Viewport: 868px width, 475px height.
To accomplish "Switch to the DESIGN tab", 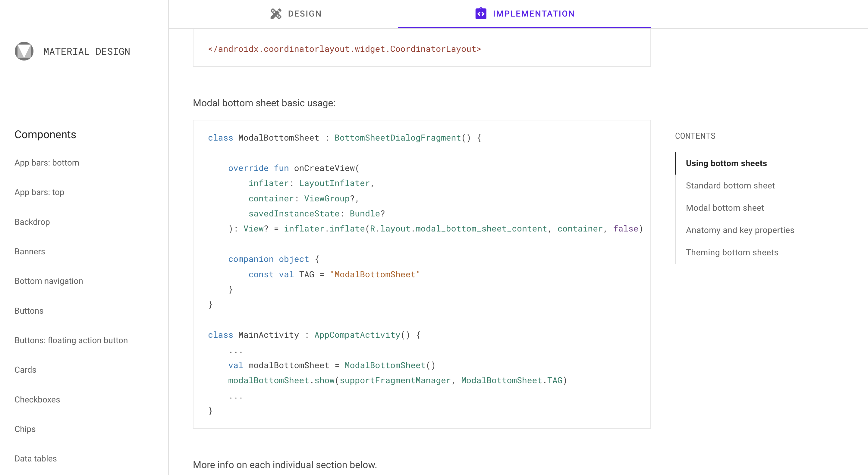I will pyautogui.click(x=296, y=14).
